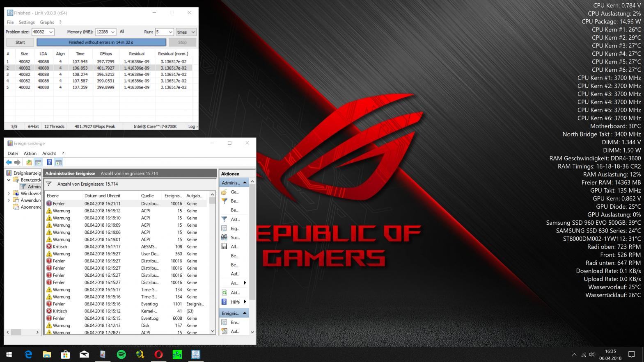Screen dimensions: 644x362
Task: Open the Mail app from the taskbar
Action: [84, 354]
